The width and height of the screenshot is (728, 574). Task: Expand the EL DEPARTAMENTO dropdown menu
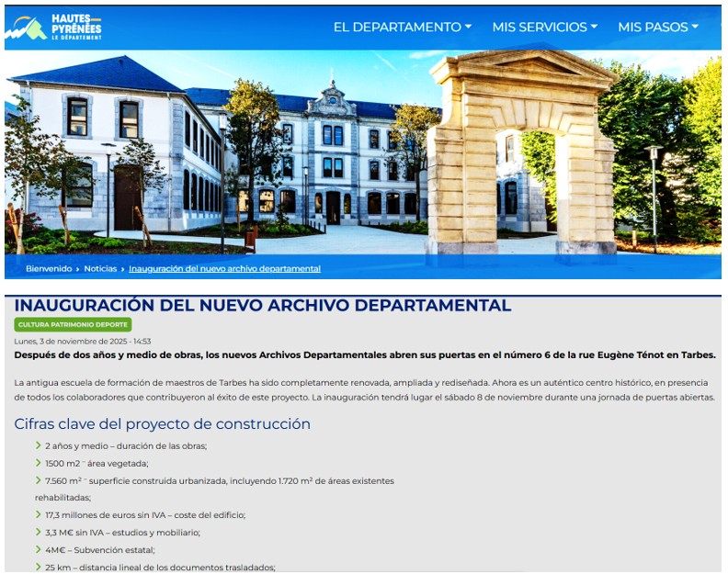point(402,27)
